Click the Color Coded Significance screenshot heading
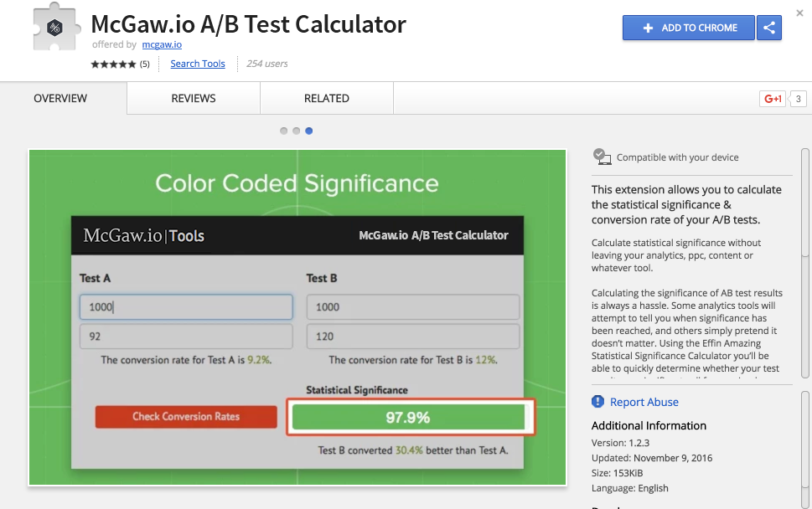 point(297,183)
